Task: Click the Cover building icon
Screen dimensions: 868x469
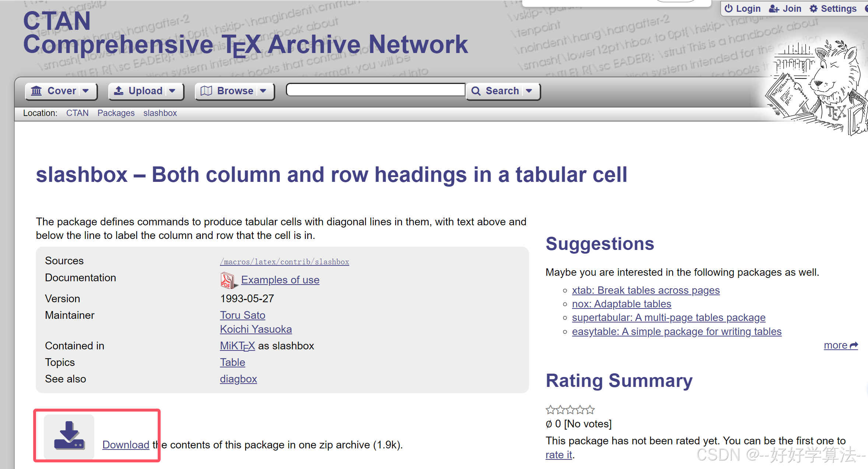Action: [36, 91]
